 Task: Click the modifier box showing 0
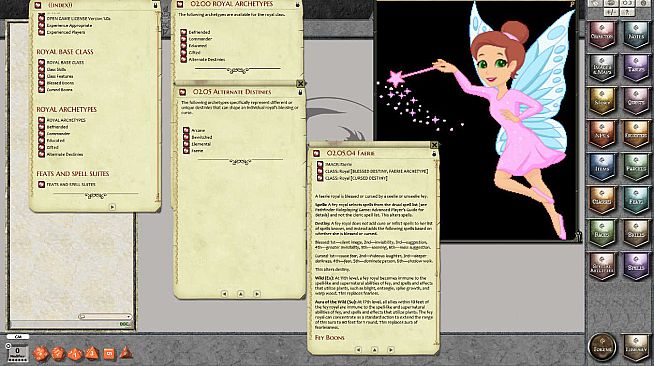tap(18, 353)
